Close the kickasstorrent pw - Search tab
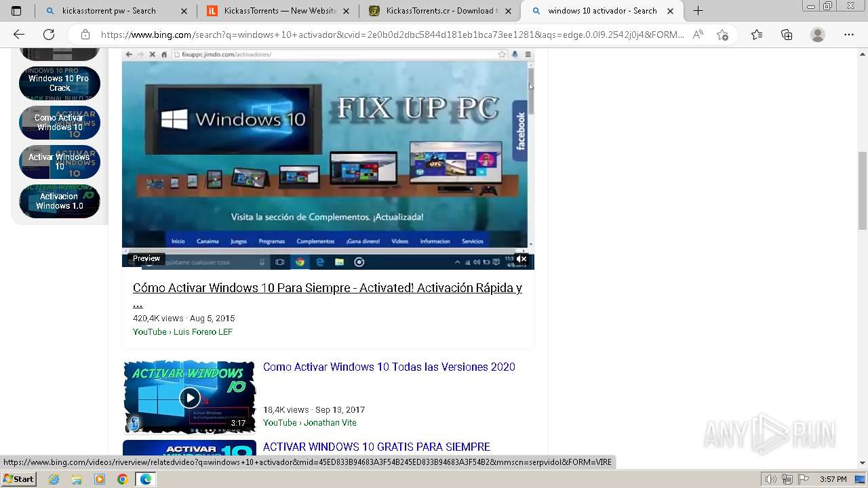 [x=184, y=11]
